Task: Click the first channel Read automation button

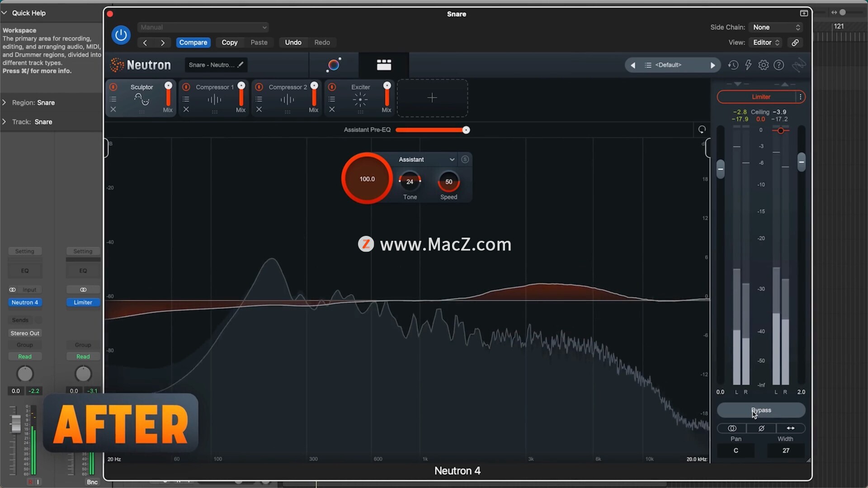Action: (25, 357)
